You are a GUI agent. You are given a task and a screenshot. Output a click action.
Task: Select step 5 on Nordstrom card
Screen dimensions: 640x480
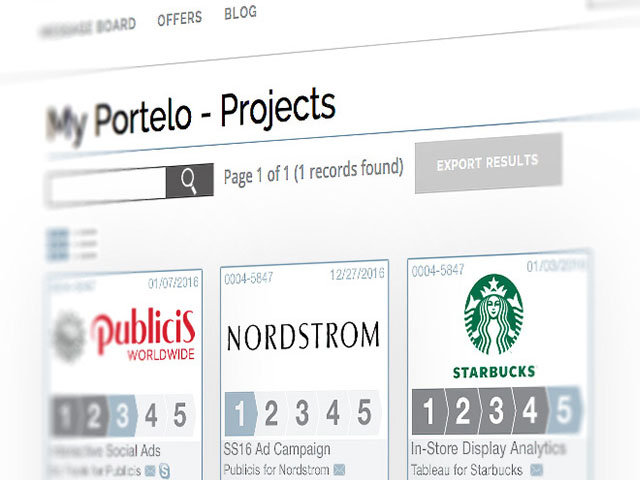(364, 411)
